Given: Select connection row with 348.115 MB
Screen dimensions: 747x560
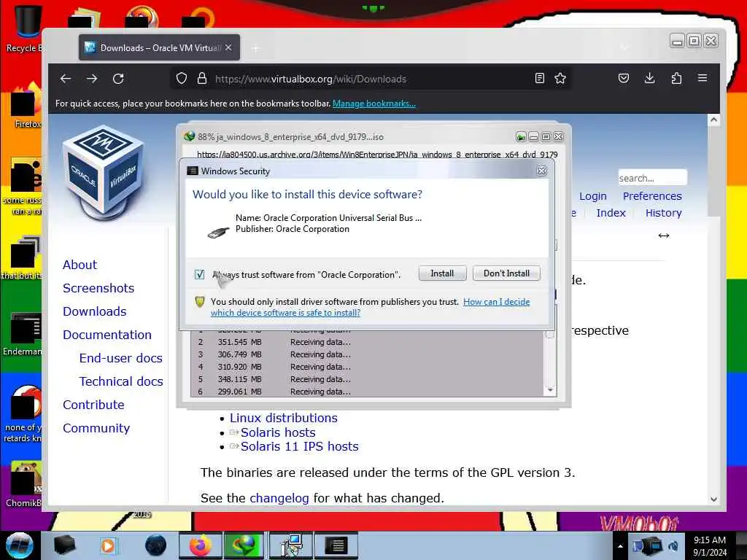Looking at the screenshot, I should [x=366, y=379].
